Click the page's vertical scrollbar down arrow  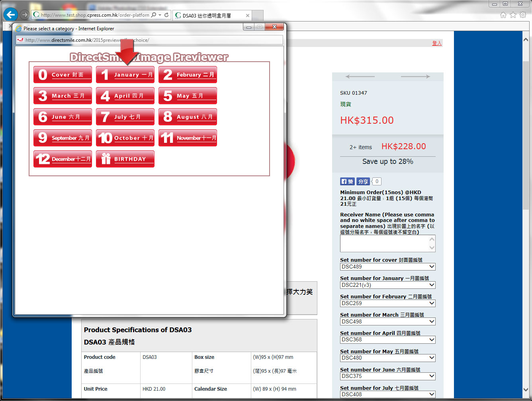click(526, 389)
